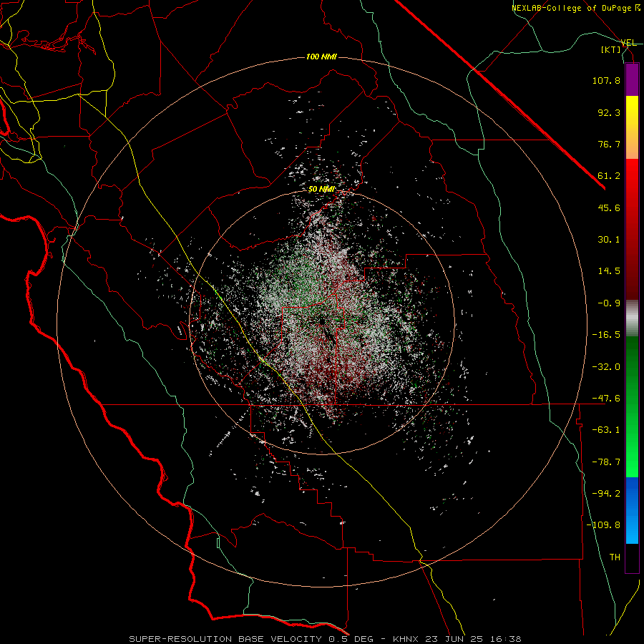Click the -78.7 velocity scale value
Viewport: 644px width, 644px height.
pos(606,462)
